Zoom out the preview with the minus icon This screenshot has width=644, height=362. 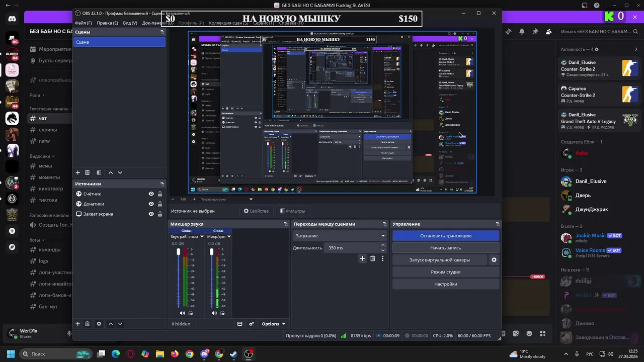click(x=173, y=199)
